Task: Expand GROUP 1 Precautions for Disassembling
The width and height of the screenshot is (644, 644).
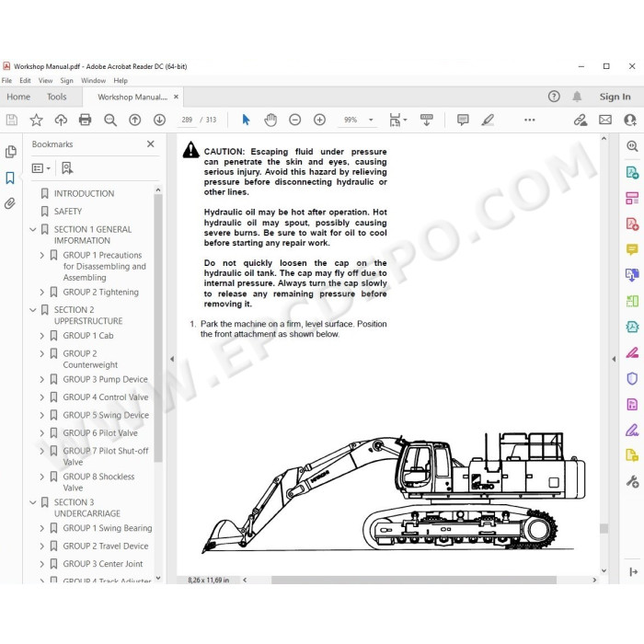Action: click(x=42, y=255)
